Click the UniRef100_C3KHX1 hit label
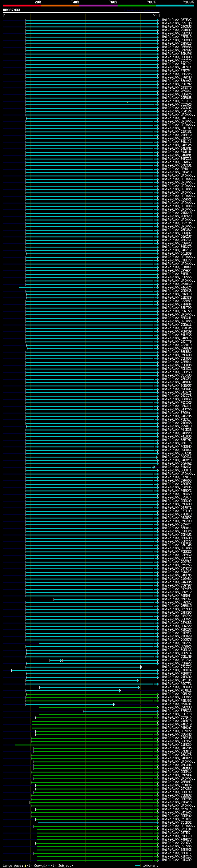The height and width of the screenshot is (868, 197). pyautogui.click(x=176, y=267)
